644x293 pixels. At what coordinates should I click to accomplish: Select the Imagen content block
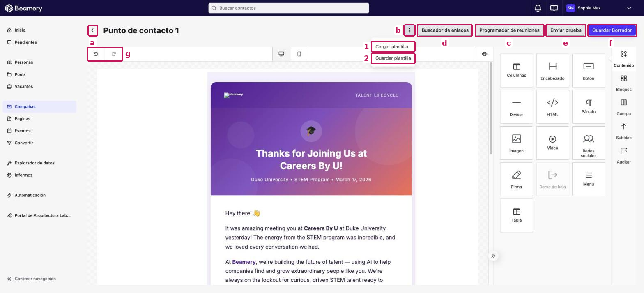click(x=516, y=143)
